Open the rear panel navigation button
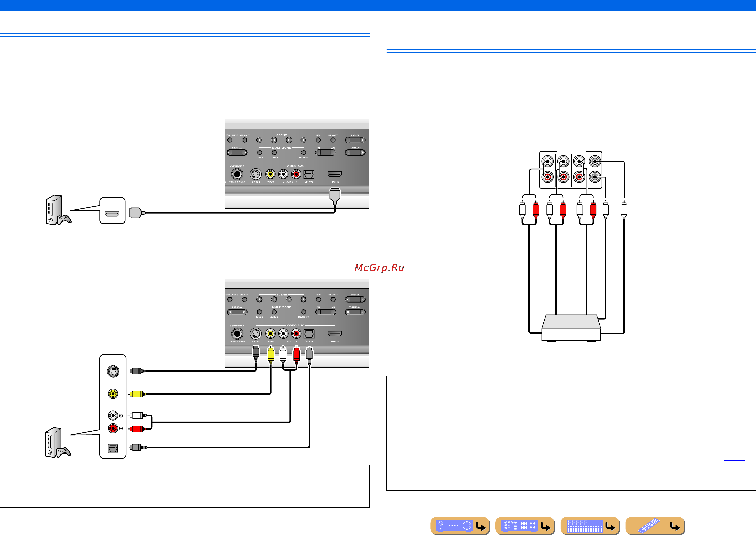The height and width of the screenshot is (535, 756). point(525,526)
